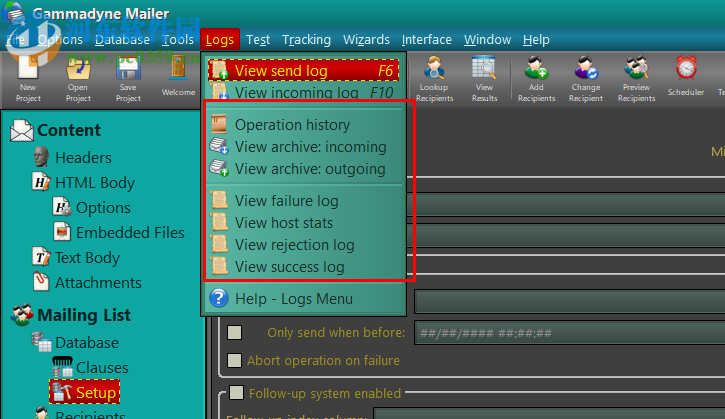Click the Embedded Files icon

62,232
